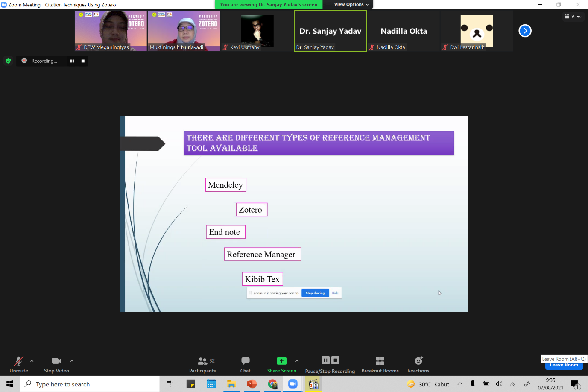Open Breakout Rooms
This screenshot has height=392, width=588.
point(380,364)
